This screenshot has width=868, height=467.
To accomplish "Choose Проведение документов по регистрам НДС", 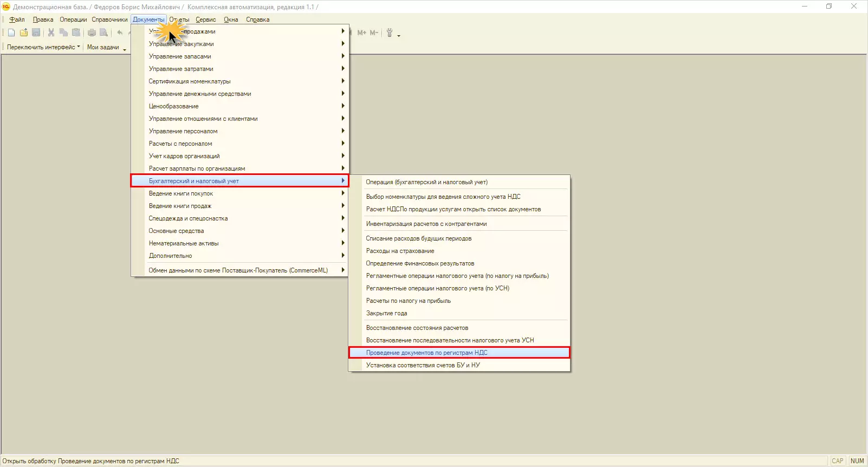I will coord(459,353).
